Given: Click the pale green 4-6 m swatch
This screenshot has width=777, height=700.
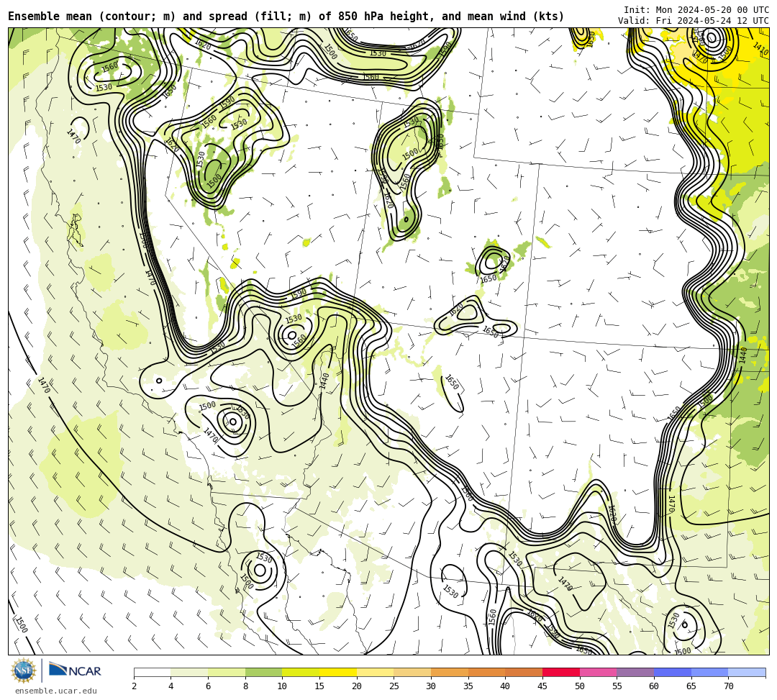Looking at the screenshot, I should 189,672.
